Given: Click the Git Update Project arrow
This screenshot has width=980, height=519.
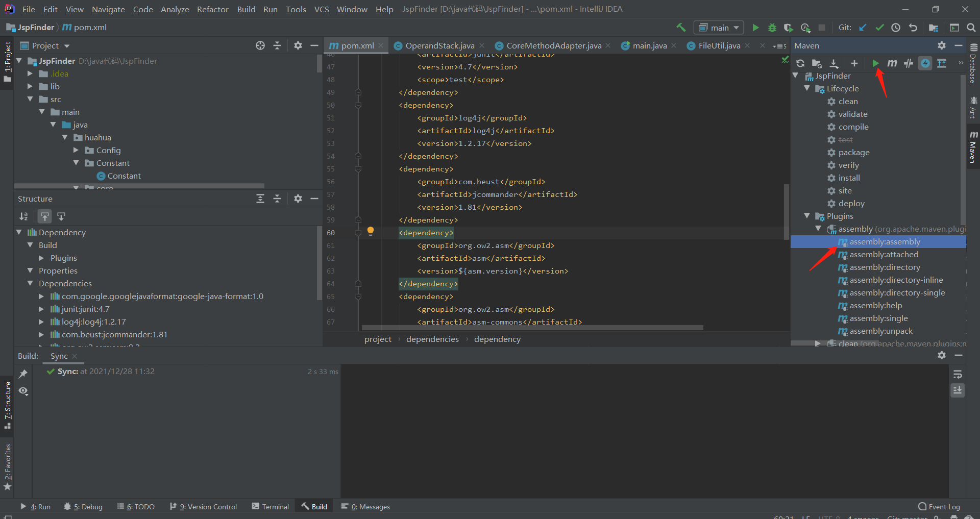Looking at the screenshot, I should click(x=863, y=28).
